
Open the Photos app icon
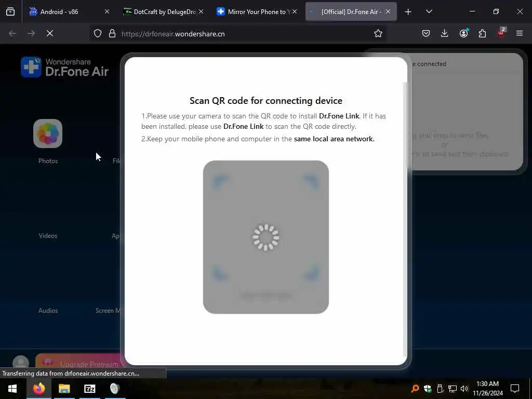pyautogui.click(x=48, y=134)
